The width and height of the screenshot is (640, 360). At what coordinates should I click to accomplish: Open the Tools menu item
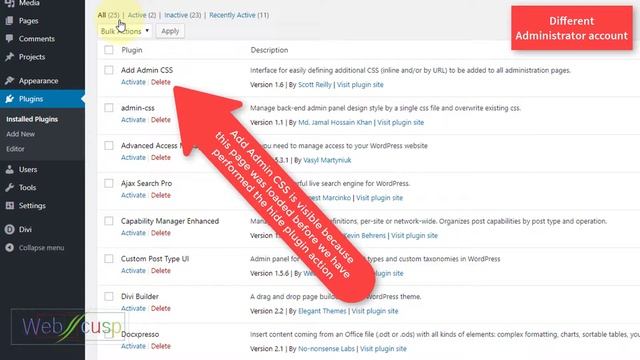pyautogui.click(x=27, y=188)
